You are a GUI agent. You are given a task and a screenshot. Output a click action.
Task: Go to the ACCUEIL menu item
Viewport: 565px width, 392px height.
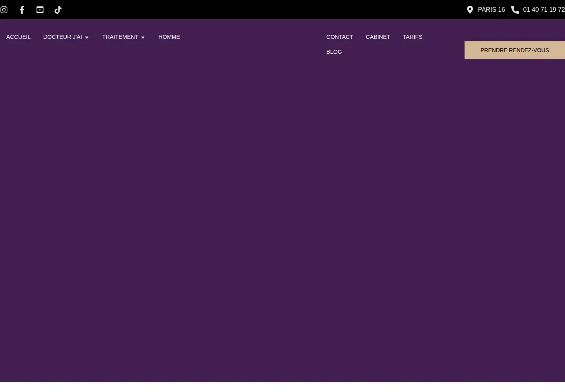[x=18, y=37]
